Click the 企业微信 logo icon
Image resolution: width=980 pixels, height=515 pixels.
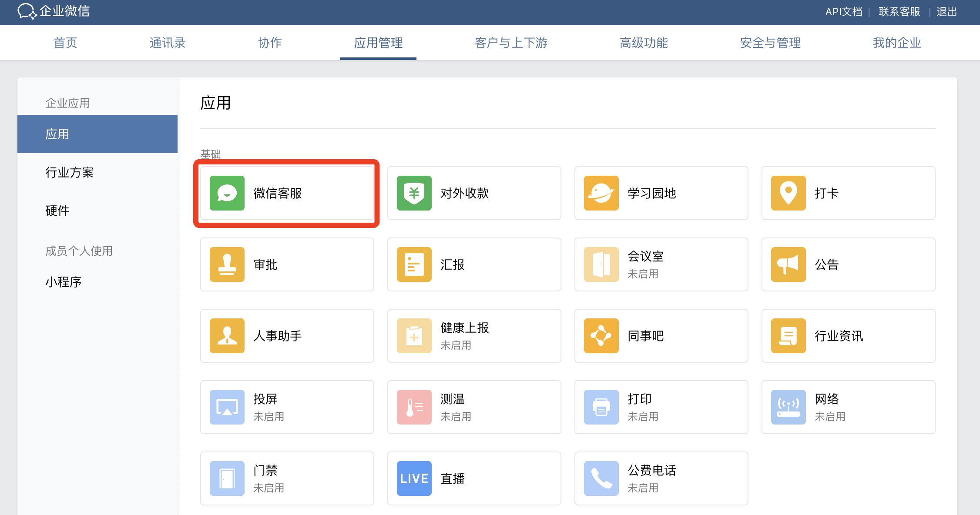coord(27,11)
